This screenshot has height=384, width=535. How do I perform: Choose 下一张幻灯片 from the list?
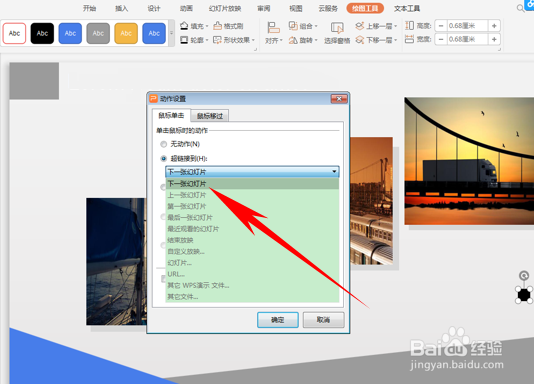coord(252,184)
